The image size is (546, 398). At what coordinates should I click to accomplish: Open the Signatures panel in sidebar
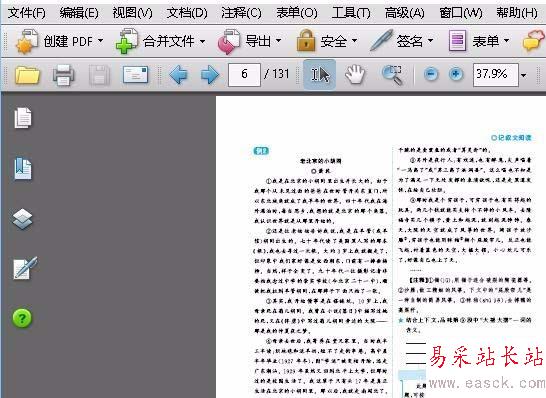point(25,268)
